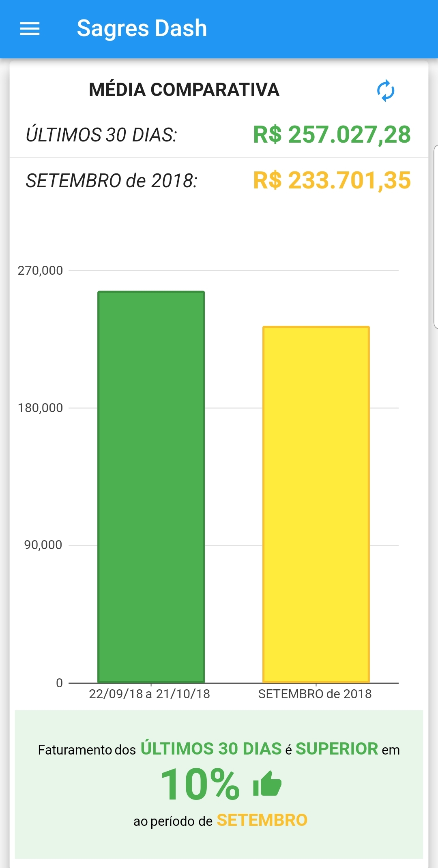The height and width of the screenshot is (868, 438).
Task: Select the green last-30-days bar
Action: pyautogui.click(x=151, y=486)
